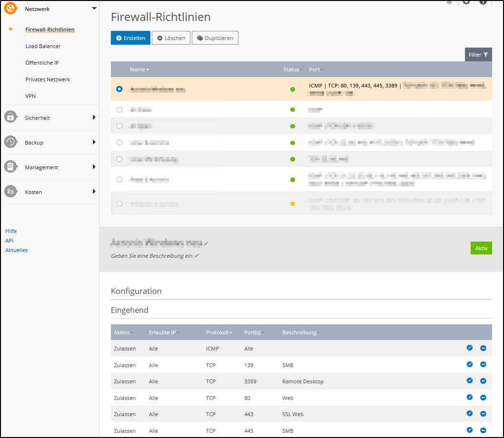Viewport: 504px width, 438px height.
Task: Remove the ICMP rule via minus icon
Action: click(483, 348)
